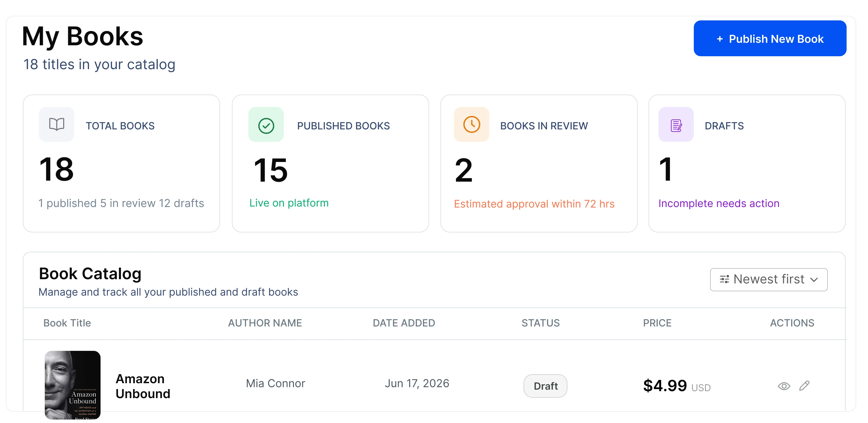Click the green checkmark icon for Published Books

(266, 126)
